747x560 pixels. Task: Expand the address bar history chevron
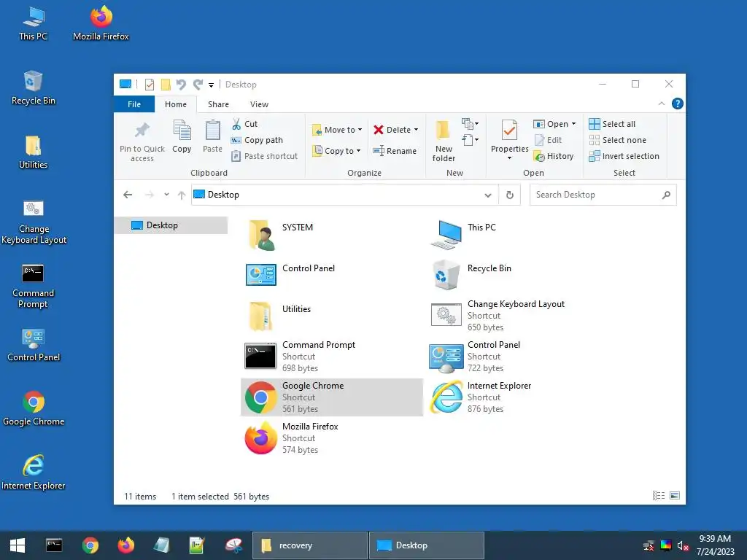point(488,195)
